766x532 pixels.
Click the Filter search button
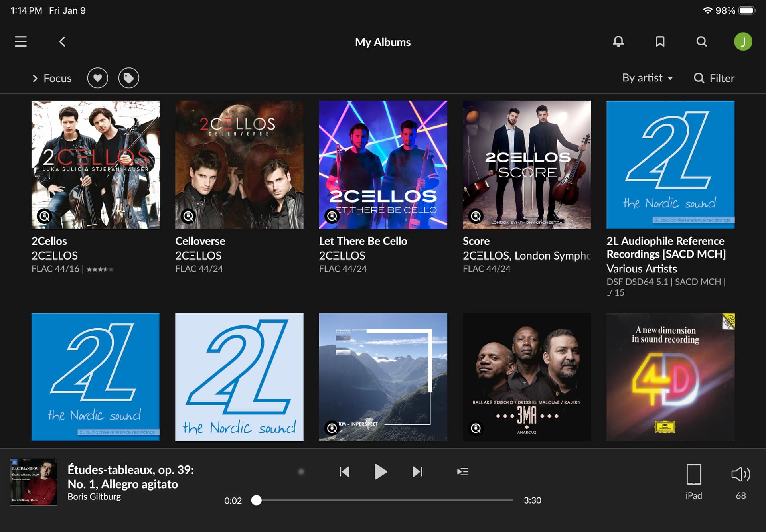click(714, 78)
